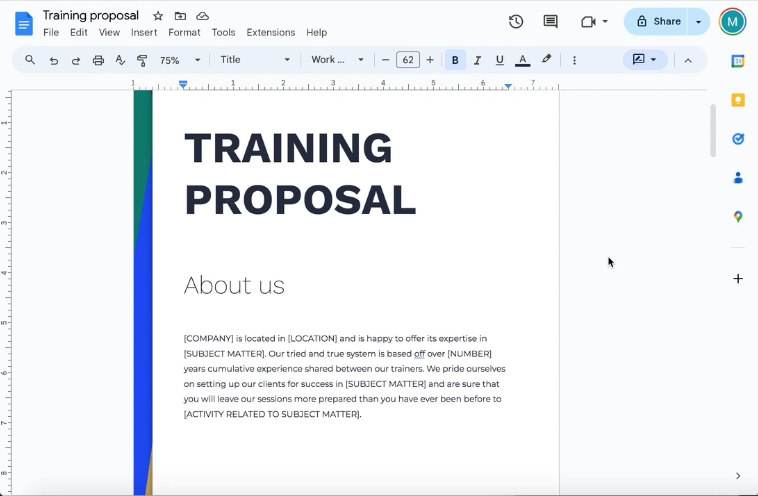The image size is (758, 496).
Task: Open Google Tasks side panel
Action: (x=738, y=139)
